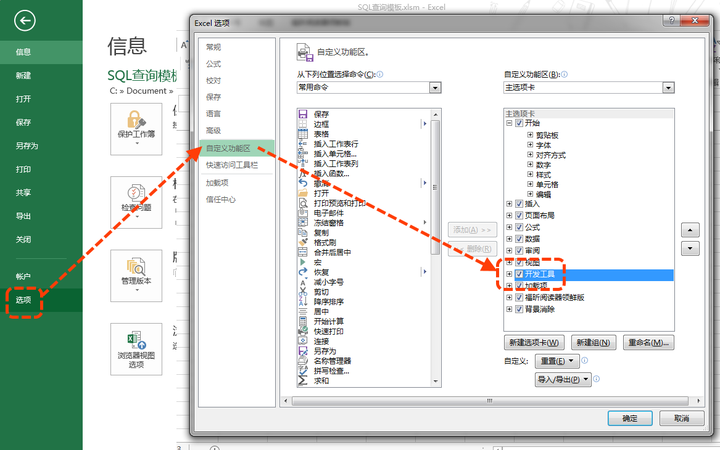Switch to 快速访问工具栏 category
Image resolution: width=720 pixels, height=450 pixels.
point(232,165)
